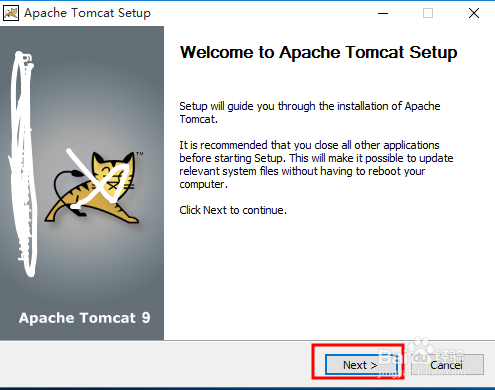Screen dimensions: 495x390
Task: Click the 'Setup will guide you' paragraph
Action: click(x=310, y=112)
